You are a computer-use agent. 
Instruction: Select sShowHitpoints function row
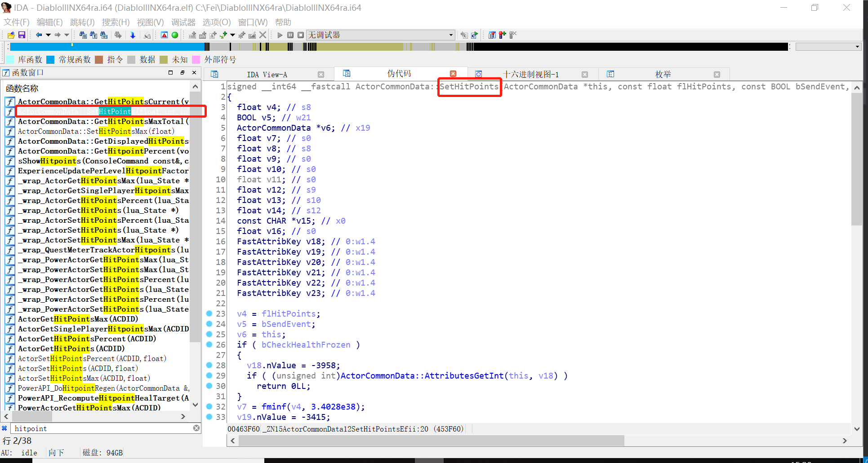[x=97, y=161]
